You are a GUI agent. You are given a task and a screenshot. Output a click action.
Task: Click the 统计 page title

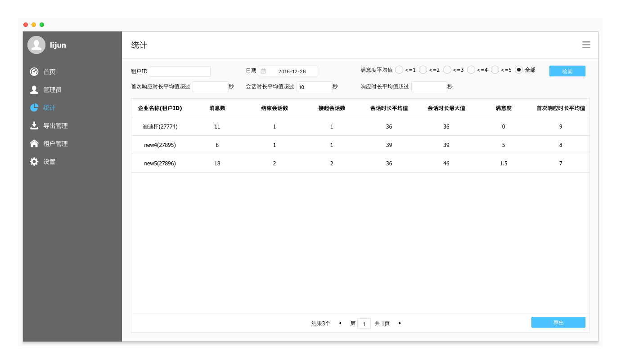click(x=139, y=45)
